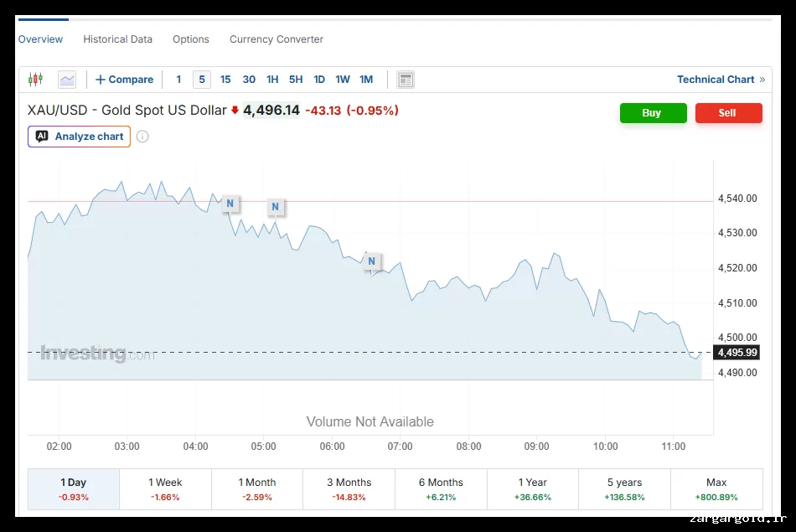Select the 1 Week range
This screenshot has width=796, height=532.
pyautogui.click(x=166, y=488)
